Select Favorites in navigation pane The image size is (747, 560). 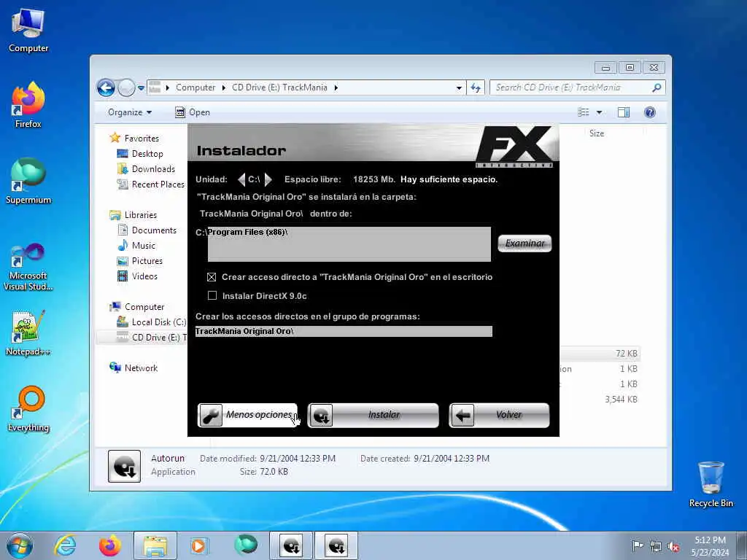[142, 138]
